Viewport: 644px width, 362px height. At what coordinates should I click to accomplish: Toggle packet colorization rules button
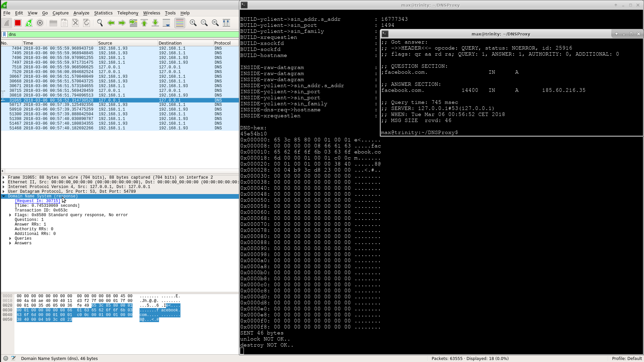(x=180, y=23)
